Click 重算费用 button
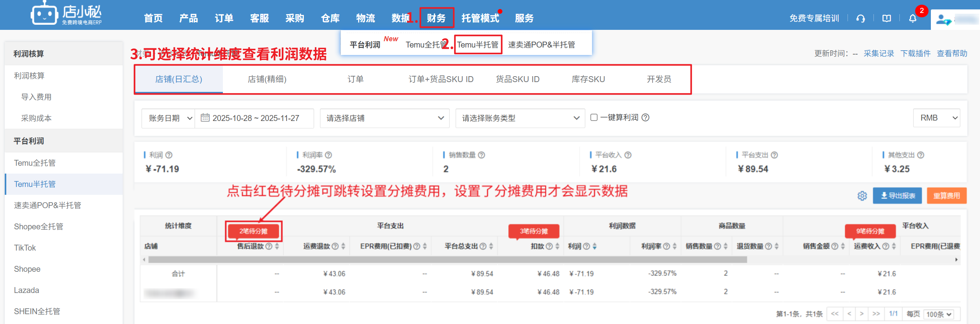980x324 pixels. [x=947, y=196]
